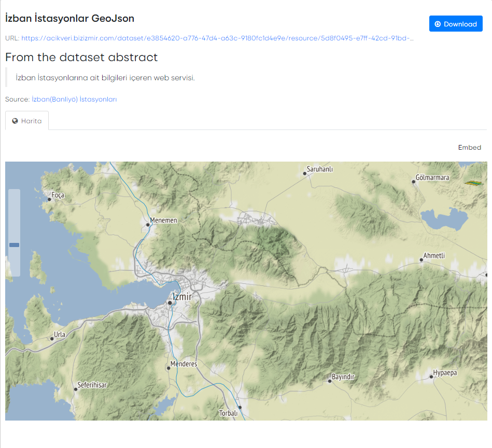Open the acikveri.bizizmir.com resource URL
This screenshot has height=448, width=492.
(x=217, y=38)
